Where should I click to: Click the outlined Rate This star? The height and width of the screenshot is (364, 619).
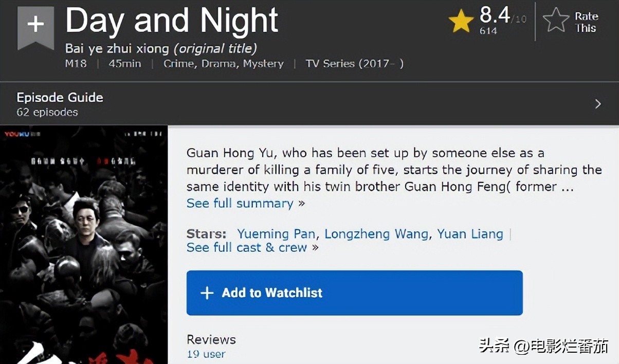tap(556, 21)
